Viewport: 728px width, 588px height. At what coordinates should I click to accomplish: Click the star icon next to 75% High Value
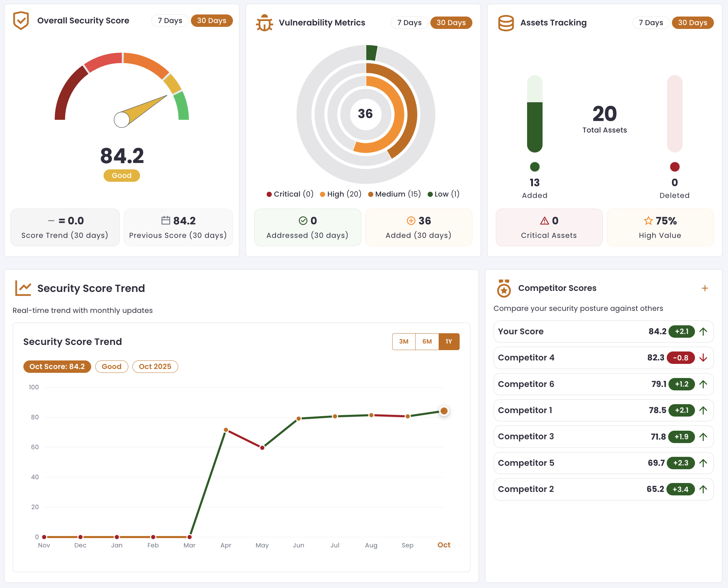pyautogui.click(x=649, y=221)
